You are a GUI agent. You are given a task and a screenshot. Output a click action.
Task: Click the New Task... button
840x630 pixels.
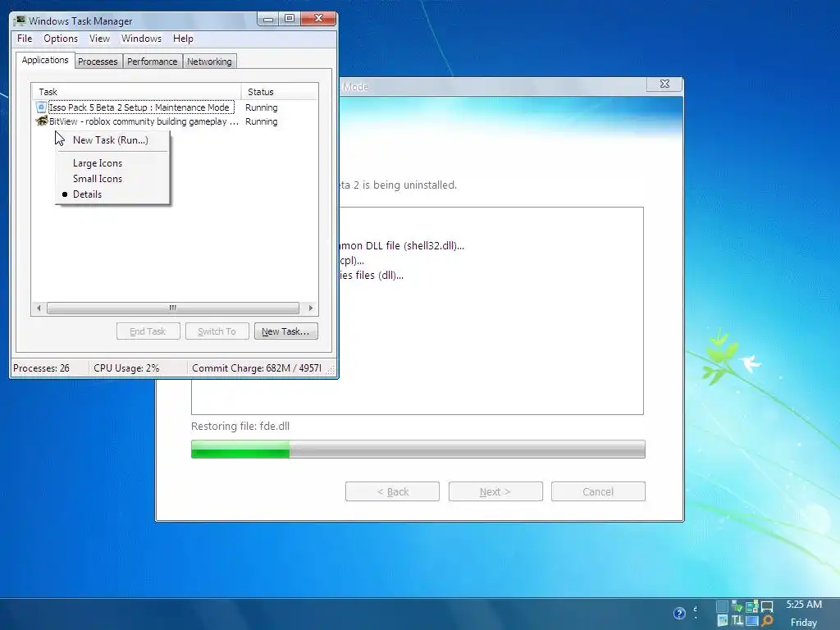pyautogui.click(x=285, y=331)
